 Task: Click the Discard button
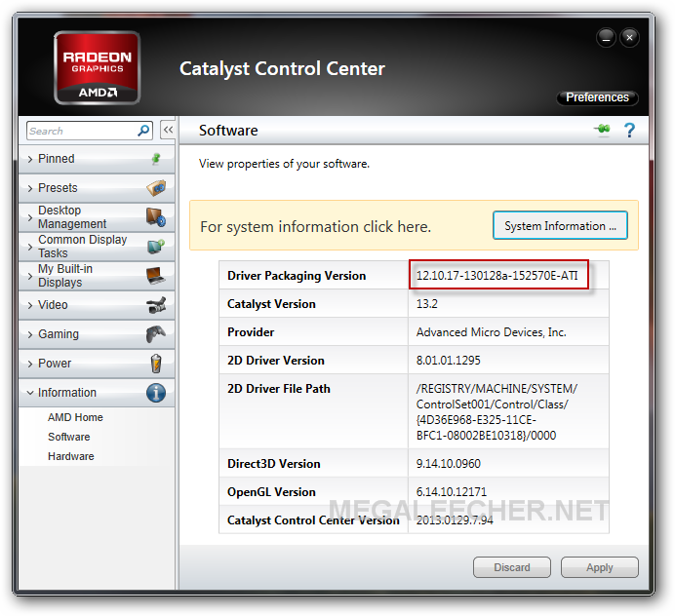click(x=512, y=567)
